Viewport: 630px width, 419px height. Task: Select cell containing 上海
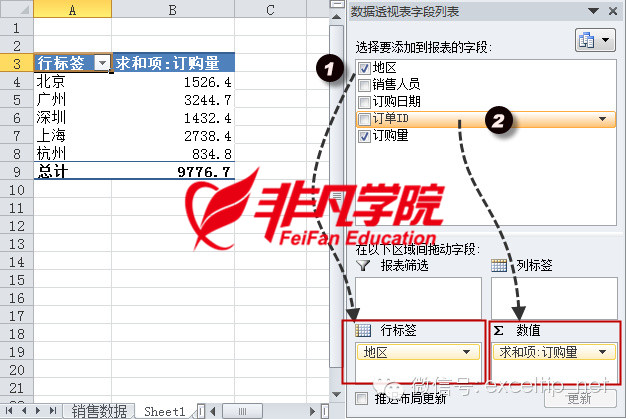72,136
